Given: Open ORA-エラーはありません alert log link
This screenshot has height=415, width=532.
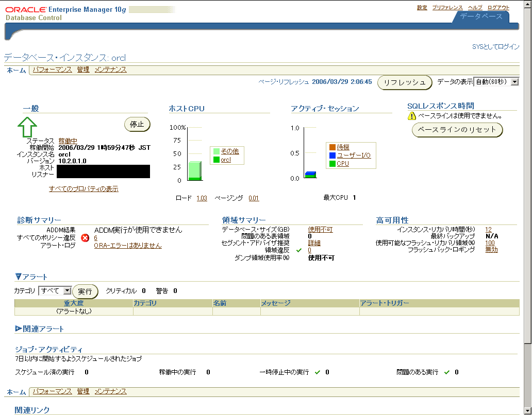Looking at the screenshot, I should point(128,245).
